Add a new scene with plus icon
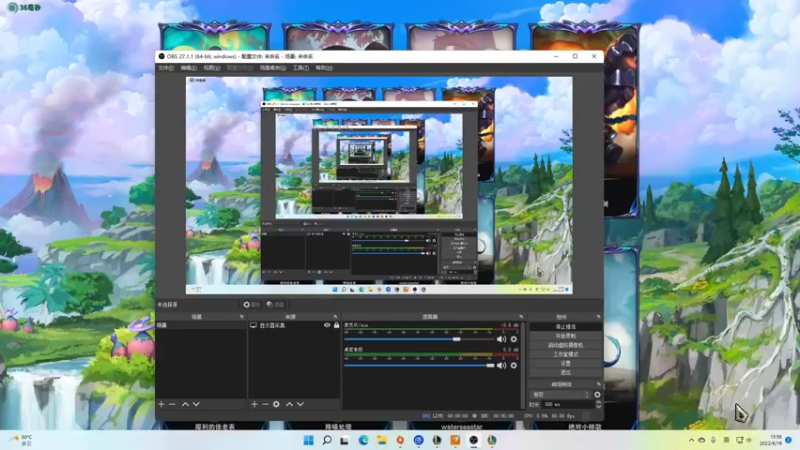Screen dimensions: 800x450 tap(161, 404)
